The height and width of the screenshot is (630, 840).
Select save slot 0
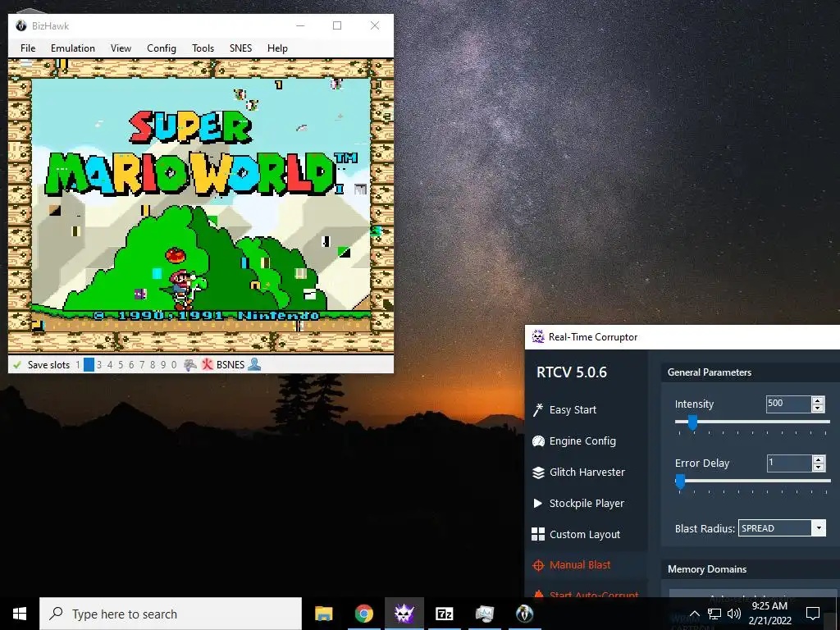point(174,365)
